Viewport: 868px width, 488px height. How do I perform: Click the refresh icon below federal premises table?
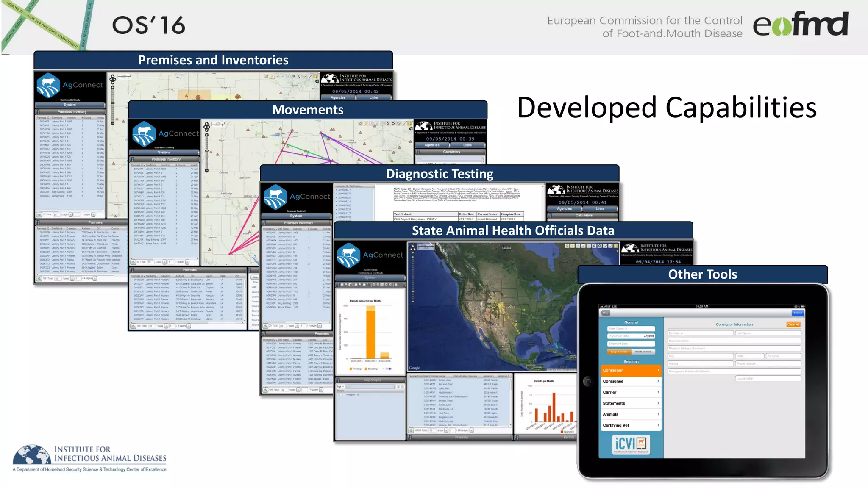411,430
